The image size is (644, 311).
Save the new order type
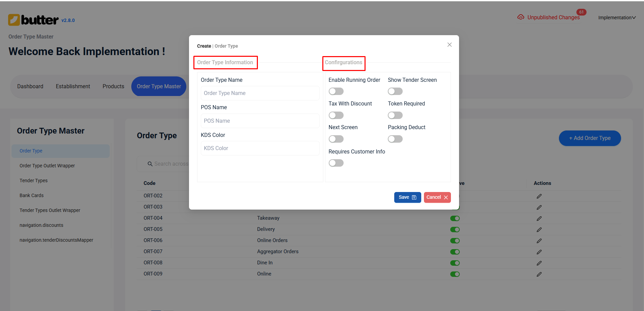coord(407,197)
